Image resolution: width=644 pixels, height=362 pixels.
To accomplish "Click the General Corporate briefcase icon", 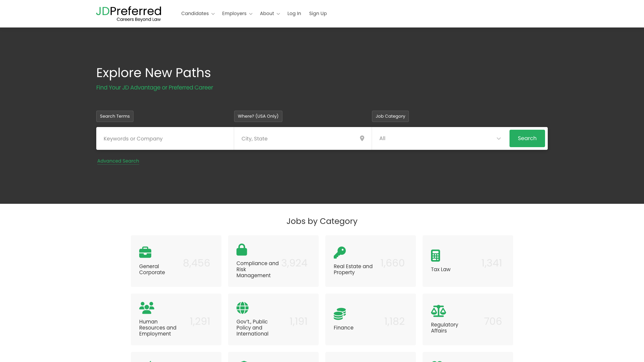I will [145, 252].
